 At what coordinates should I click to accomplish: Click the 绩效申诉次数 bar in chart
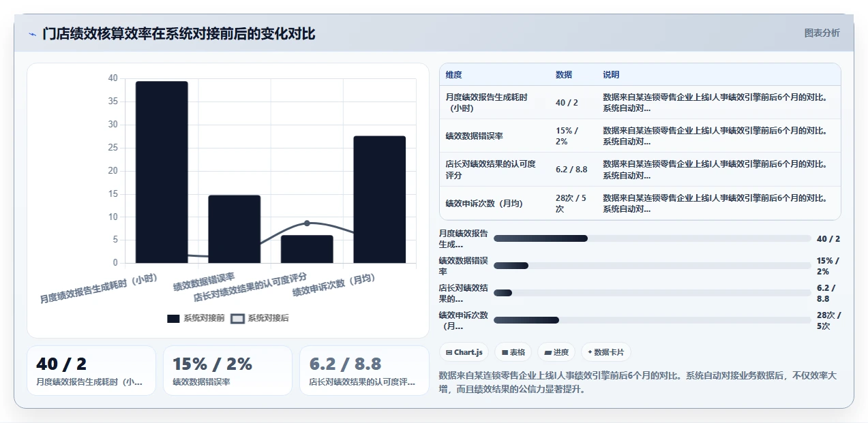(380, 200)
